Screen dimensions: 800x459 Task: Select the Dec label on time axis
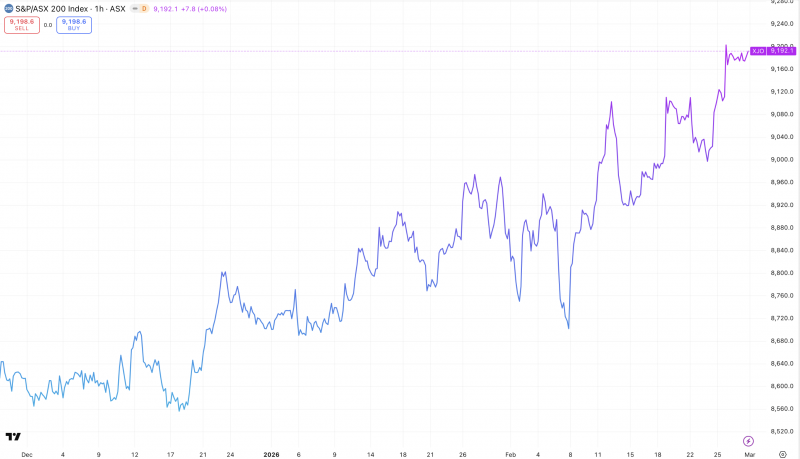click(x=26, y=453)
